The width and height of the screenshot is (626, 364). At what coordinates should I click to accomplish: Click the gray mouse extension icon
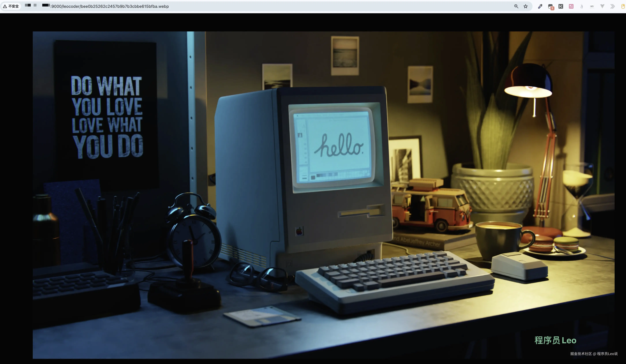click(582, 6)
